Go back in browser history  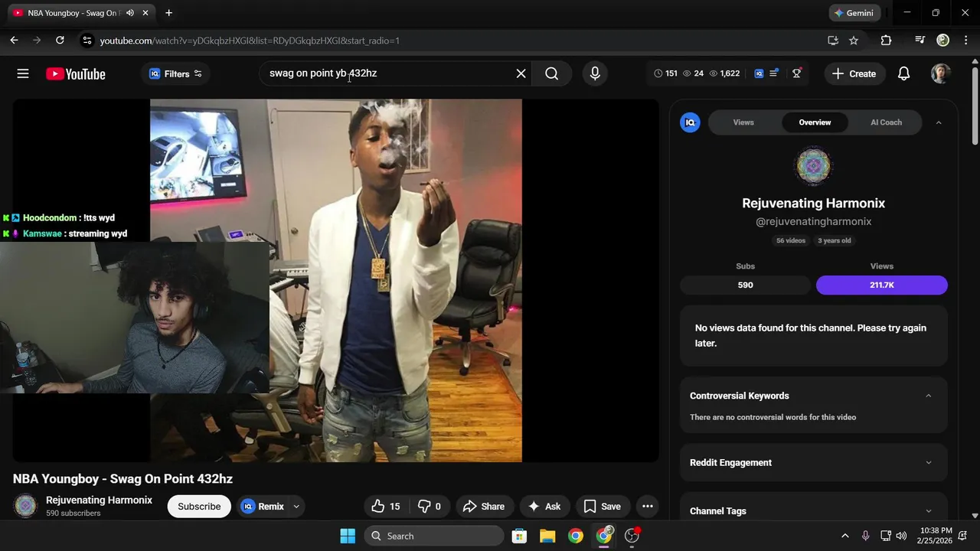click(14, 40)
